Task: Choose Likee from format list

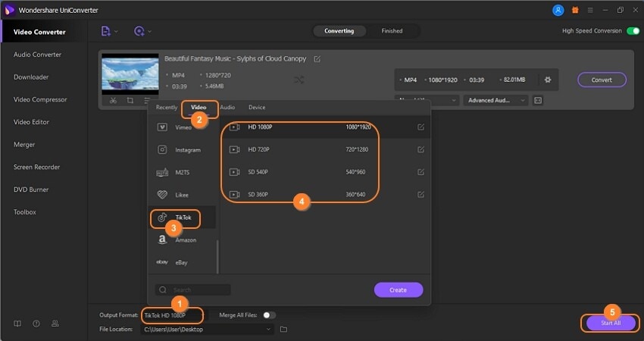Action: tap(182, 195)
